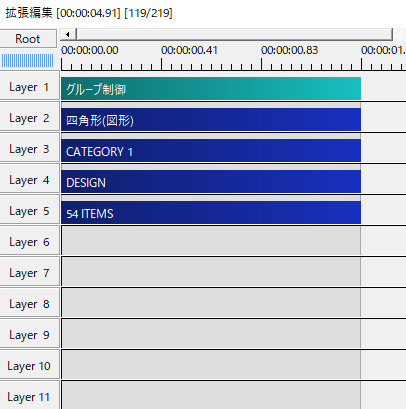Click the empty Layer 7 timeline track
Screen dimensions: 406x409
[x=233, y=273]
